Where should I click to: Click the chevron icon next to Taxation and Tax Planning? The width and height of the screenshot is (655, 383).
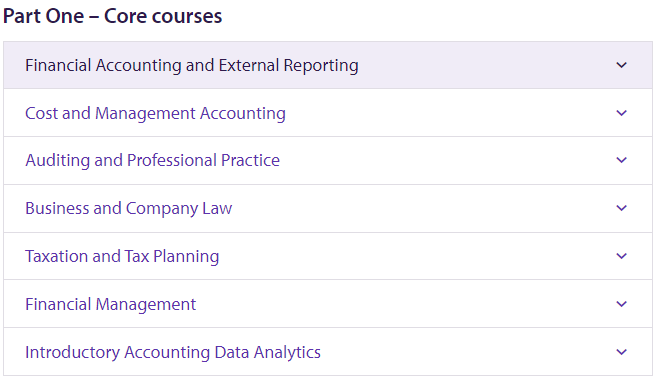coord(621,256)
